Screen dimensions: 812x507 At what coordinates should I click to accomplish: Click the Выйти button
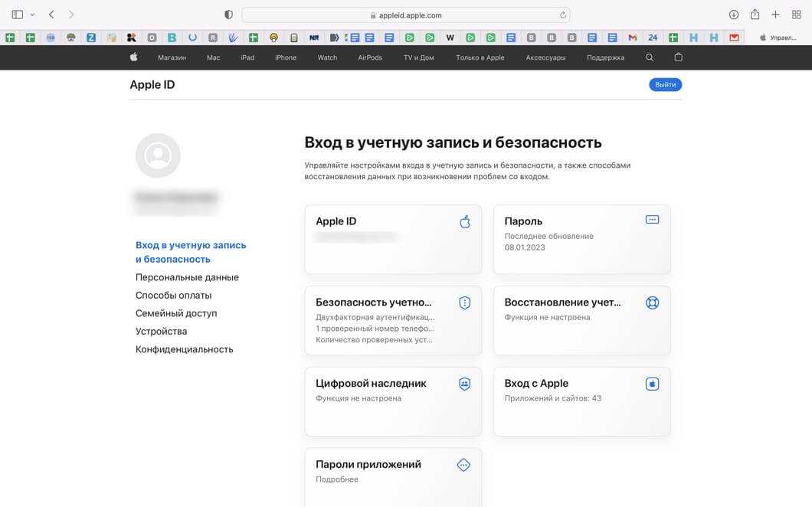(665, 85)
